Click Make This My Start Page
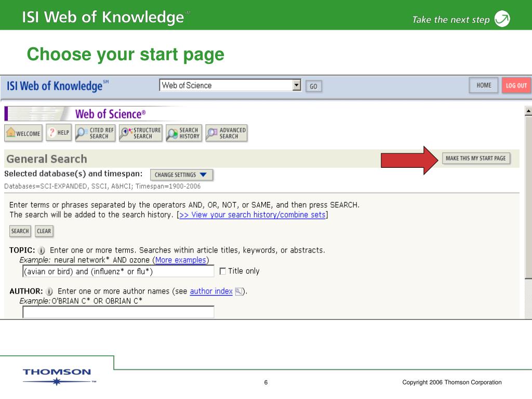The height and width of the screenshot is (399, 532). pos(476,158)
